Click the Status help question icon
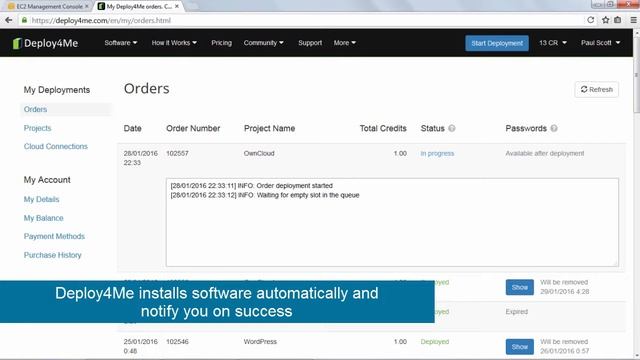Viewport: 640px width, 360px height. (x=452, y=128)
